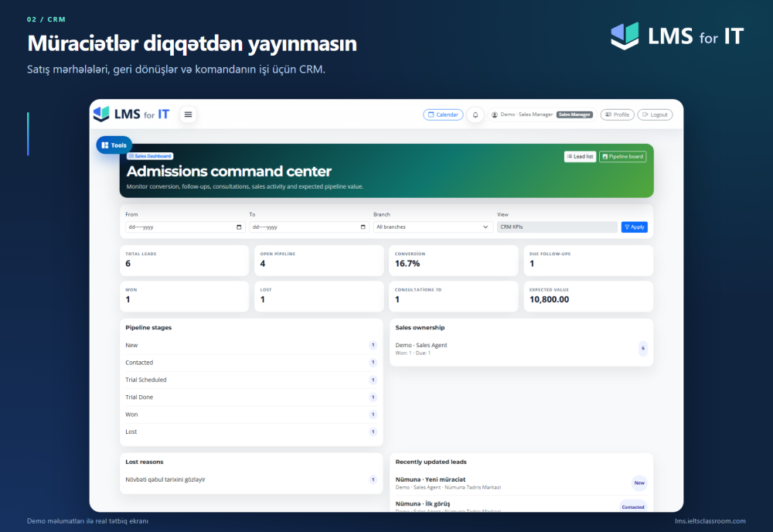
Task: Click the Pipeline stages heading
Action: (x=148, y=327)
